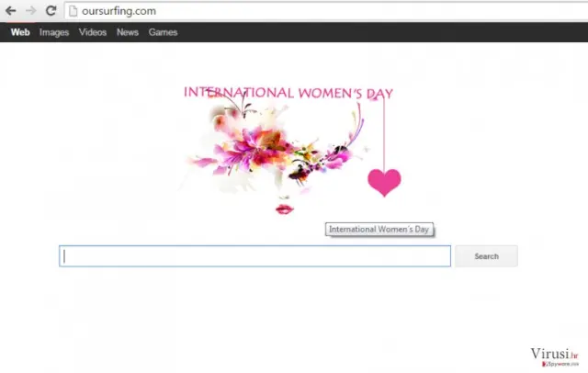Go back using the browser back arrow
588x373 pixels.
tap(10, 11)
